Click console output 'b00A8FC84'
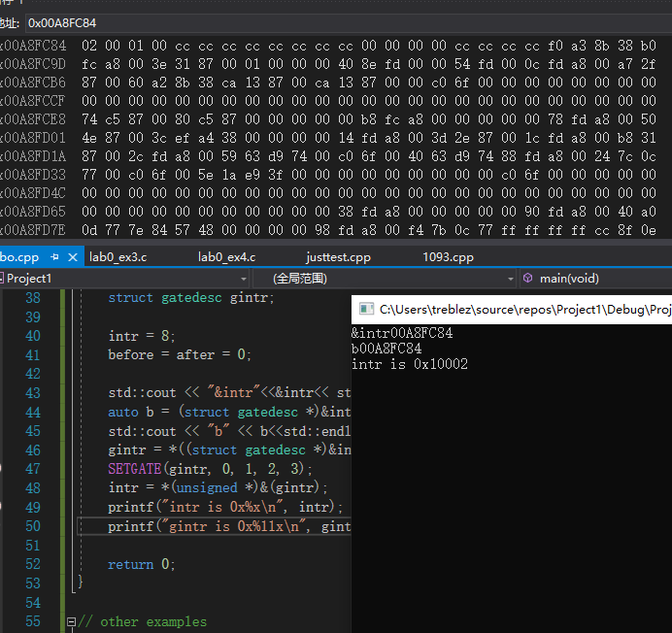The image size is (672, 633). coord(386,349)
